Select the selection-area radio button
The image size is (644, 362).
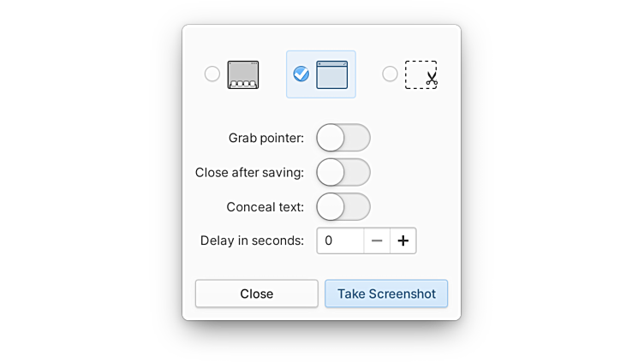[x=390, y=74]
